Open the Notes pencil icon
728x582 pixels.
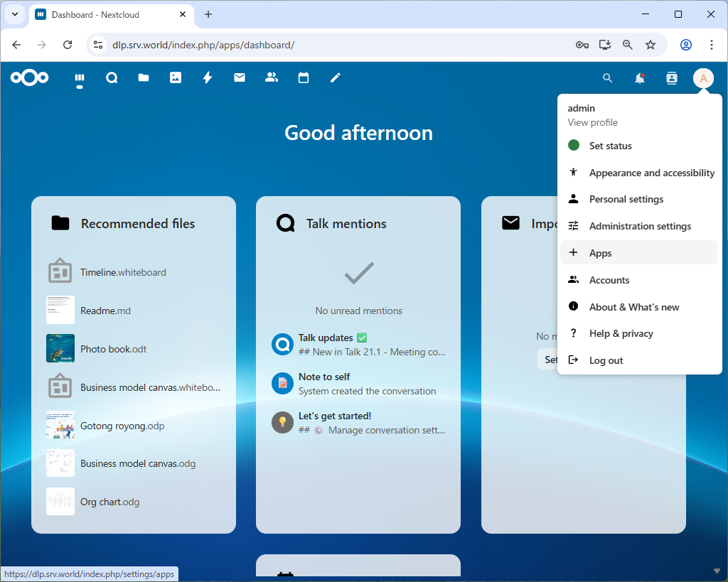tap(336, 78)
